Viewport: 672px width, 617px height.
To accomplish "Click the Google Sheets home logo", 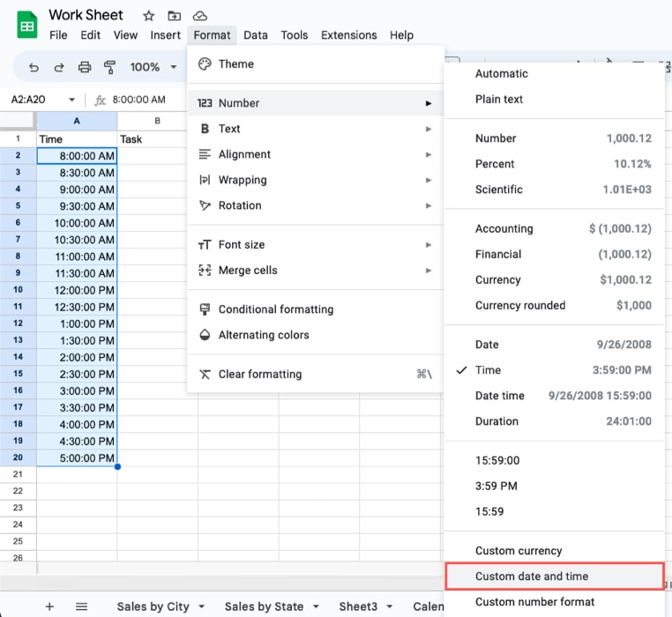I will (x=27, y=25).
